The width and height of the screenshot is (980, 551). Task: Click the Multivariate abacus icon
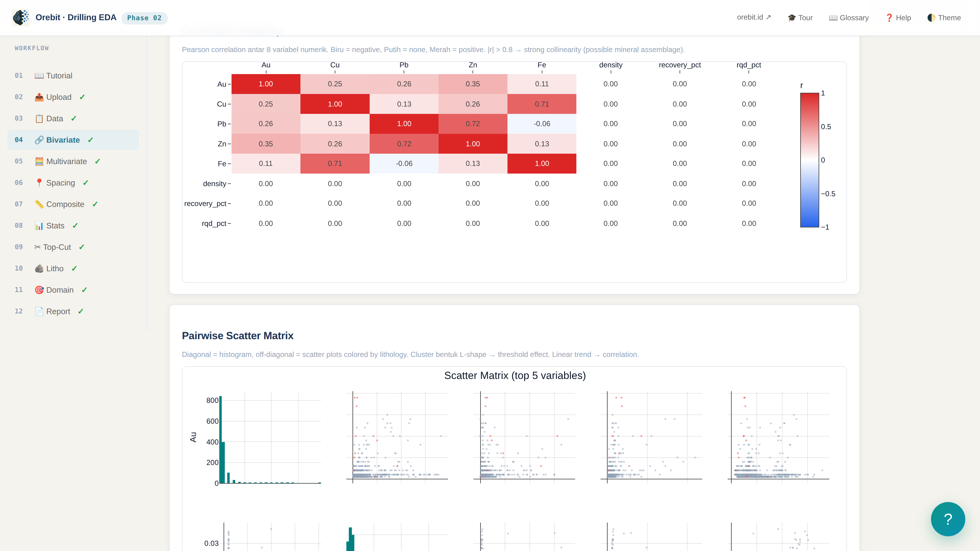point(39,161)
